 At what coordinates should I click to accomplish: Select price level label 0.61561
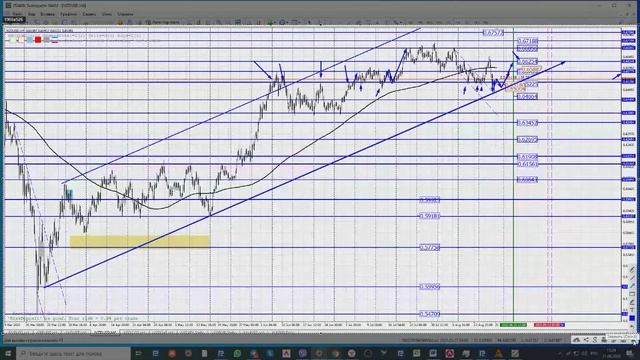527,164
